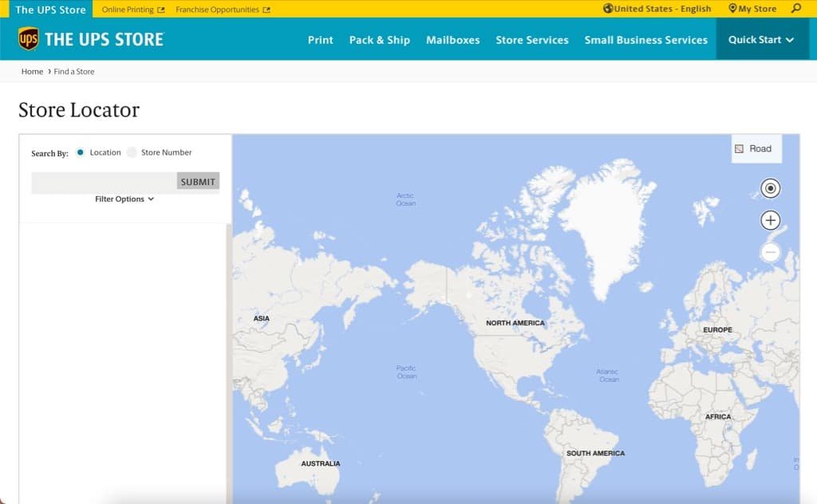Screen dimensions: 817x504
Task: Click the UPS shield logo
Action: point(28,39)
